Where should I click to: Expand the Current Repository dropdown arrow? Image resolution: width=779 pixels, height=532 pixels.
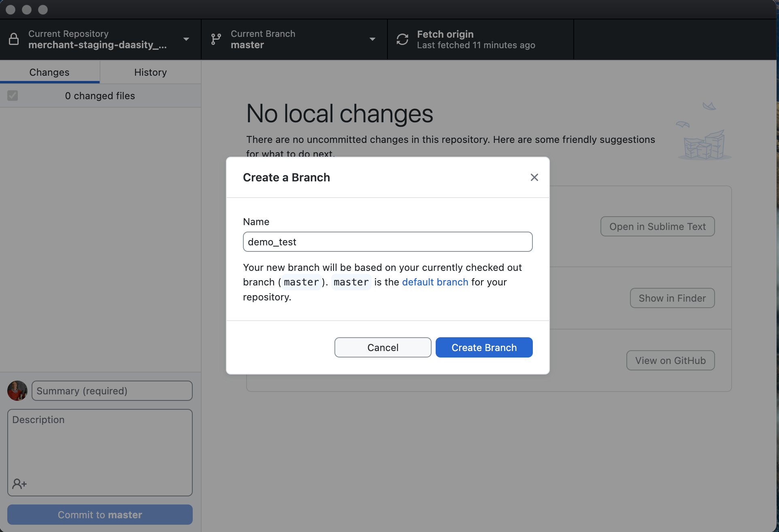click(x=186, y=39)
